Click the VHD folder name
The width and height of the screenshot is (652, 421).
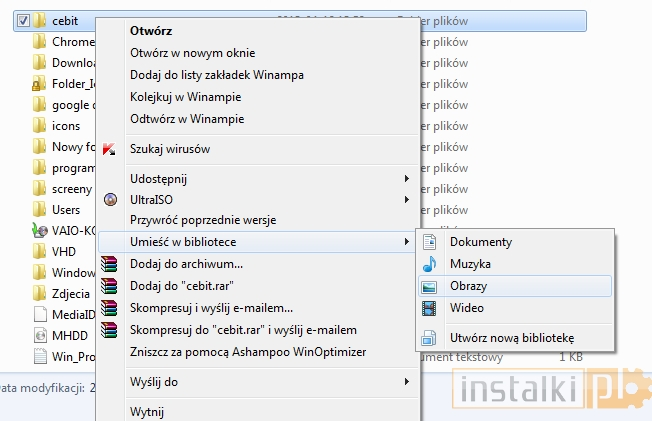tap(64, 252)
